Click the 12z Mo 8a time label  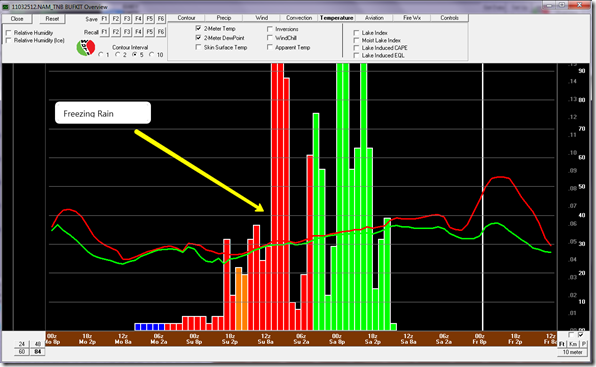pyautogui.click(x=123, y=339)
